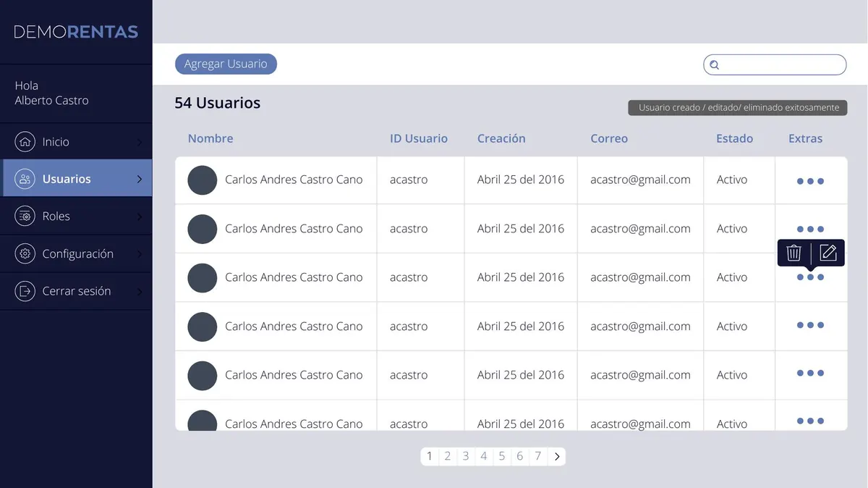Viewport: 868px width, 488px height.
Task: Open Inicio in the sidebar menu
Action: click(x=76, y=142)
